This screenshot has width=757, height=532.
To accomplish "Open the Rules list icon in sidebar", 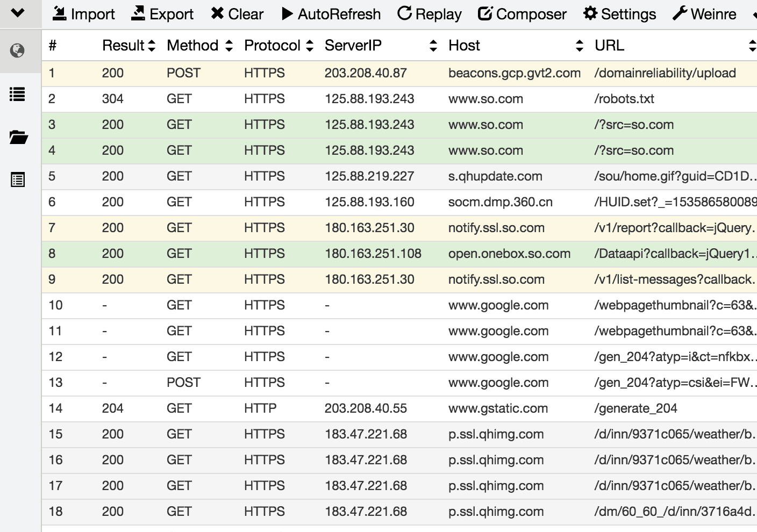I will (x=18, y=95).
